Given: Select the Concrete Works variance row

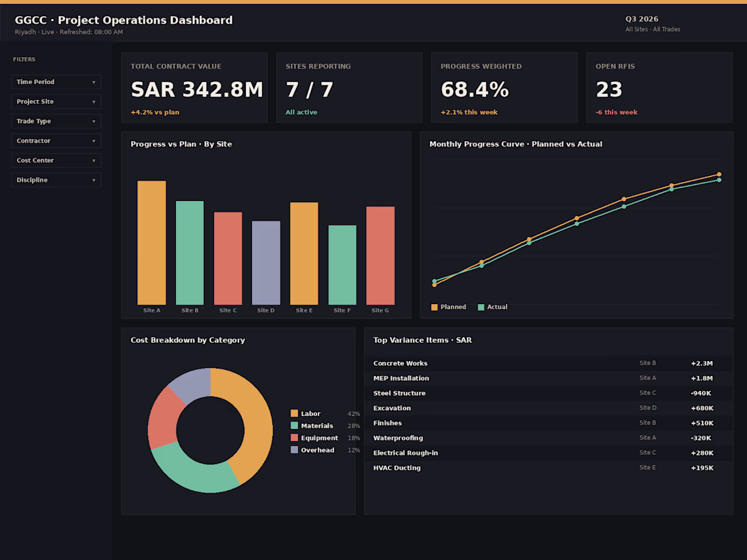Looking at the screenshot, I should tap(548, 363).
